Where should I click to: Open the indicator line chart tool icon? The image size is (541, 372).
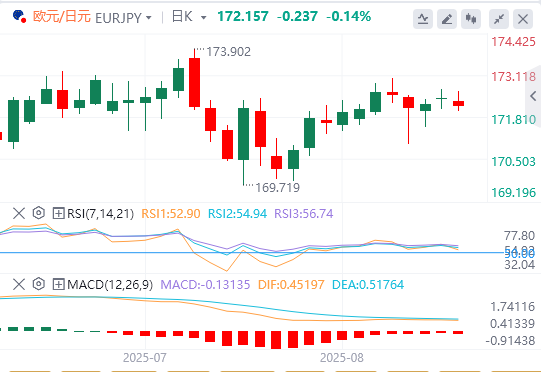coord(423,19)
